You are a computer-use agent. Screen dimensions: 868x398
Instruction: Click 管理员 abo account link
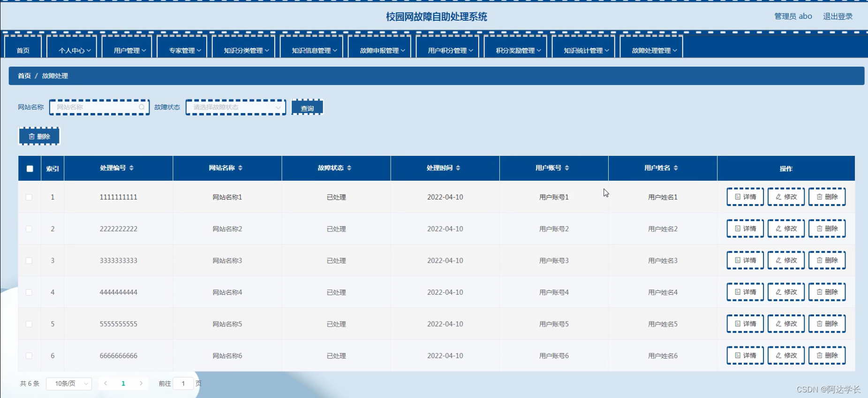(793, 16)
